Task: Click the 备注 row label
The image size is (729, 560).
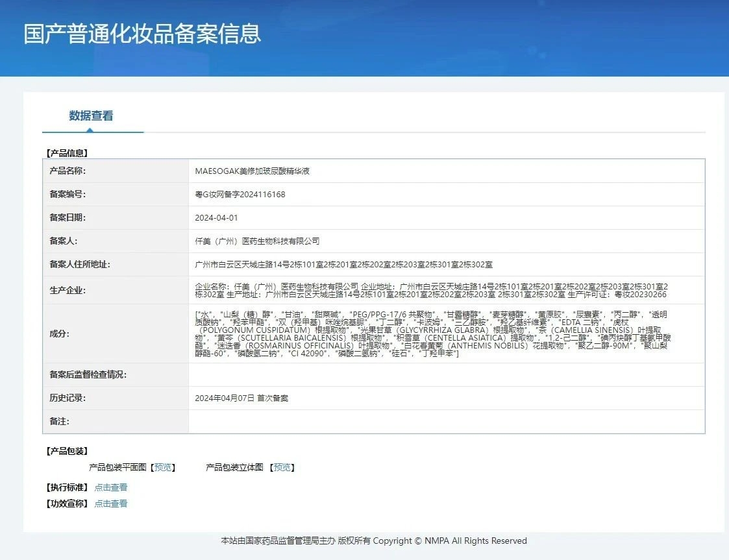Action: coord(59,421)
